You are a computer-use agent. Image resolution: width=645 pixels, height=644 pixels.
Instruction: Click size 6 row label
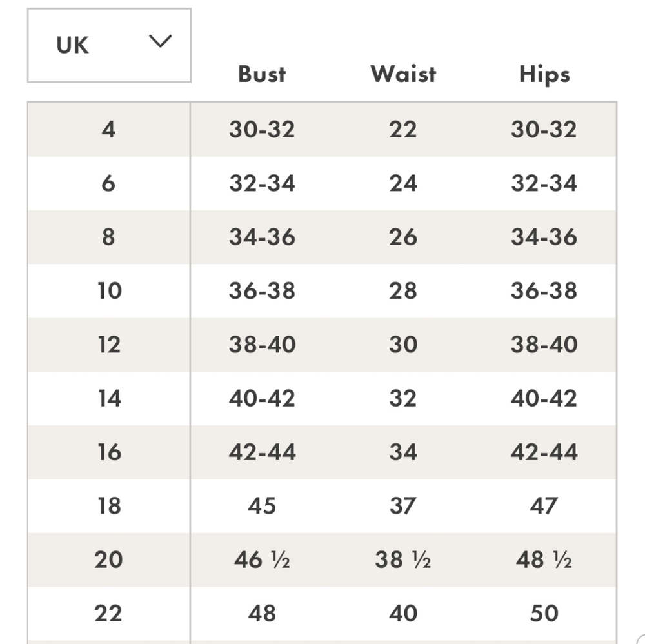pyautogui.click(x=108, y=183)
